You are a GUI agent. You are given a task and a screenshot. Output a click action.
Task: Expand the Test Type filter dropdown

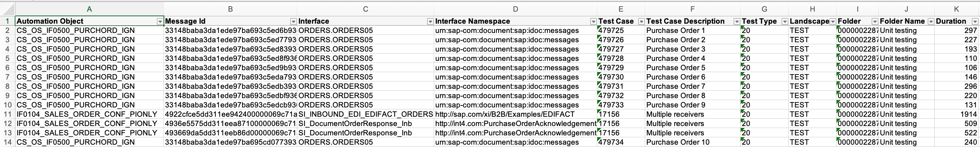[785, 22]
